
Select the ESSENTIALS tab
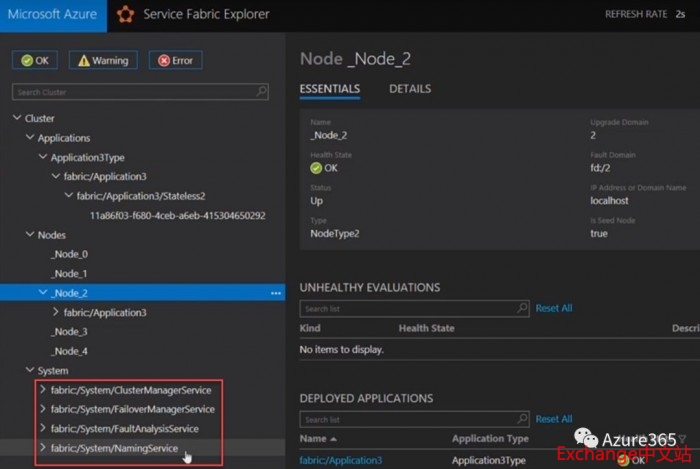(329, 89)
